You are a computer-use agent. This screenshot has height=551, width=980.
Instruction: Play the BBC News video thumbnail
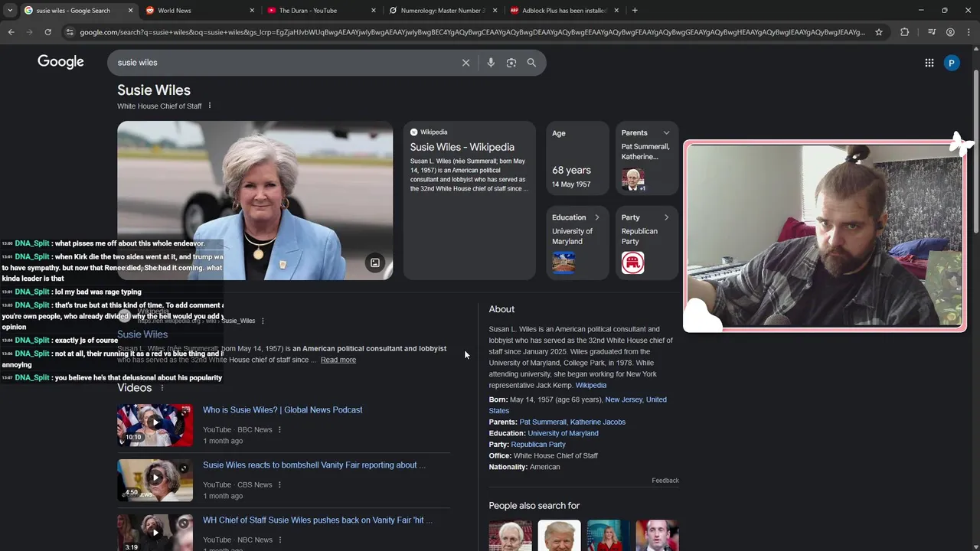click(x=155, y=425)
